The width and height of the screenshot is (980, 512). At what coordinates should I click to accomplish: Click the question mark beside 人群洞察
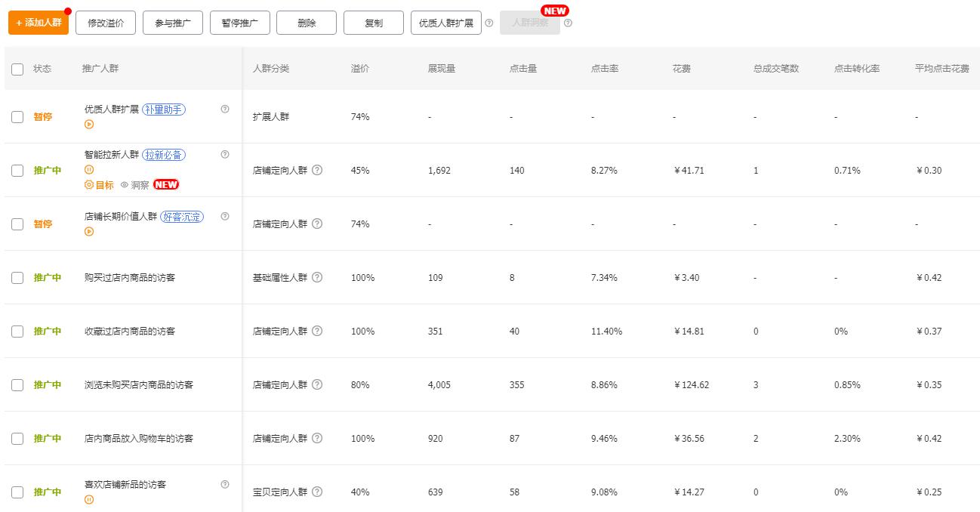point(568,23)
